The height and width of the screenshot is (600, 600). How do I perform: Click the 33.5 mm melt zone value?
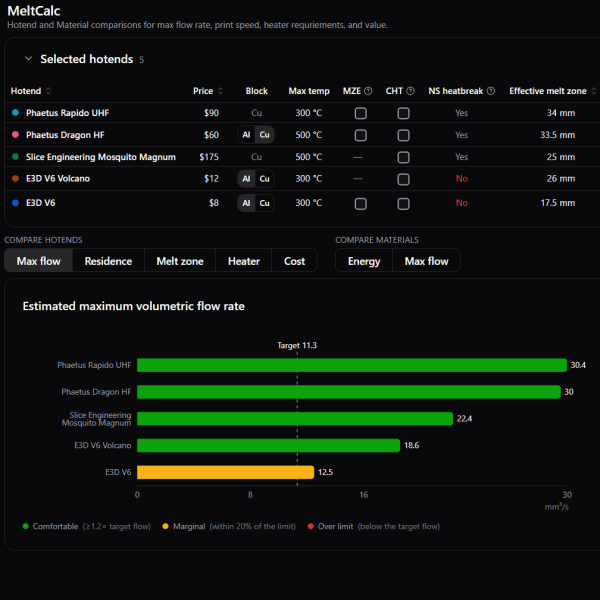pyautogui.click(x=558, y=135)
